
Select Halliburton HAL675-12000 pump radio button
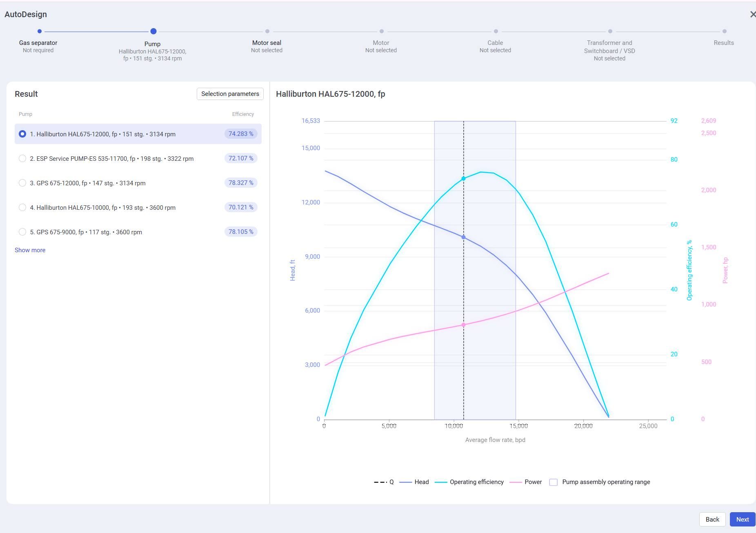pyautogui.click(x=22, y=134)
